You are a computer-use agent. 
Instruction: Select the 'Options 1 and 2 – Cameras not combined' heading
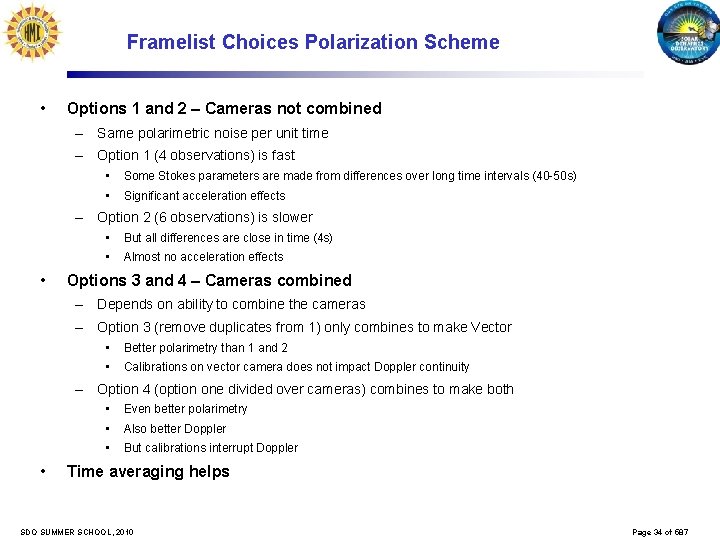point(224,108)
